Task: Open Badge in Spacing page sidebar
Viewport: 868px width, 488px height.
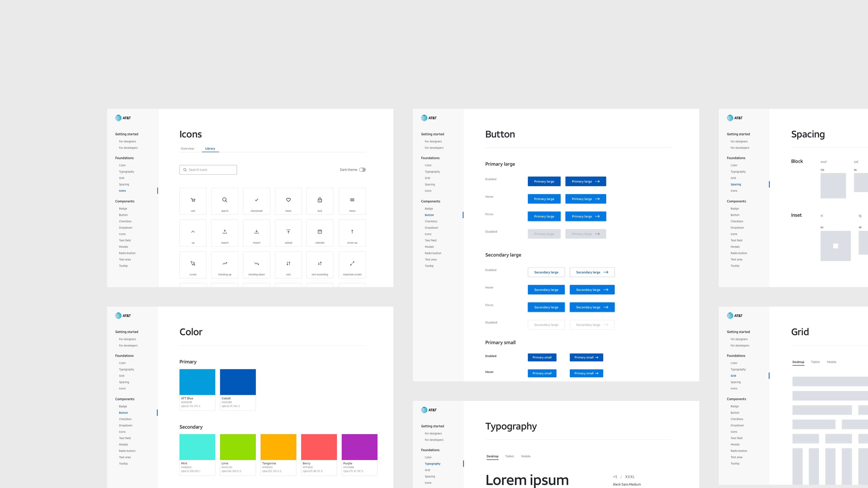Action: (735, 209)
